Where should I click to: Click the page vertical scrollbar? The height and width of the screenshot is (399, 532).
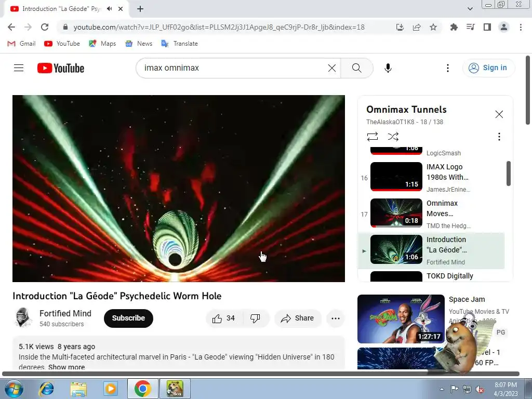tap(528, 90)
